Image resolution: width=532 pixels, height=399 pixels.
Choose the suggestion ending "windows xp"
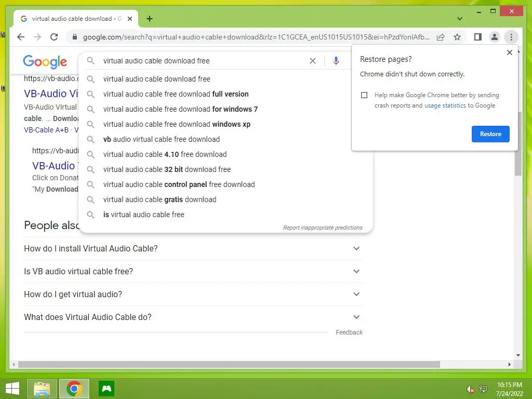[x=225, y=124]
